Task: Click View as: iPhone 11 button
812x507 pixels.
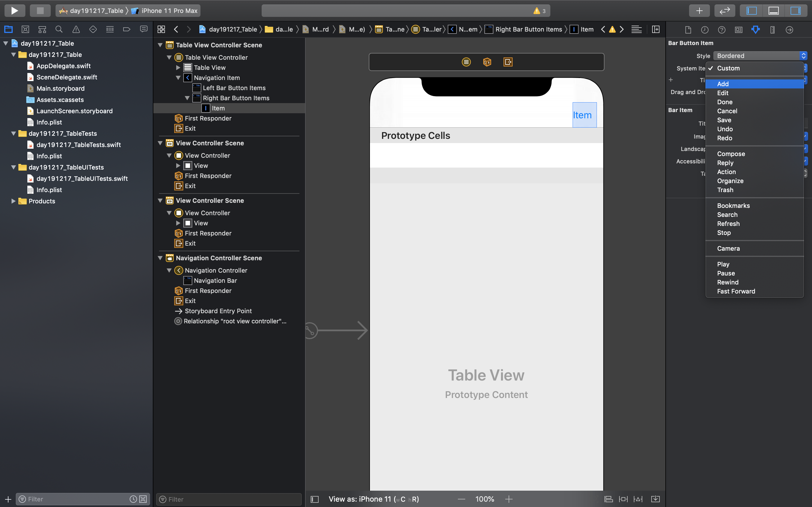Action: 374,499
